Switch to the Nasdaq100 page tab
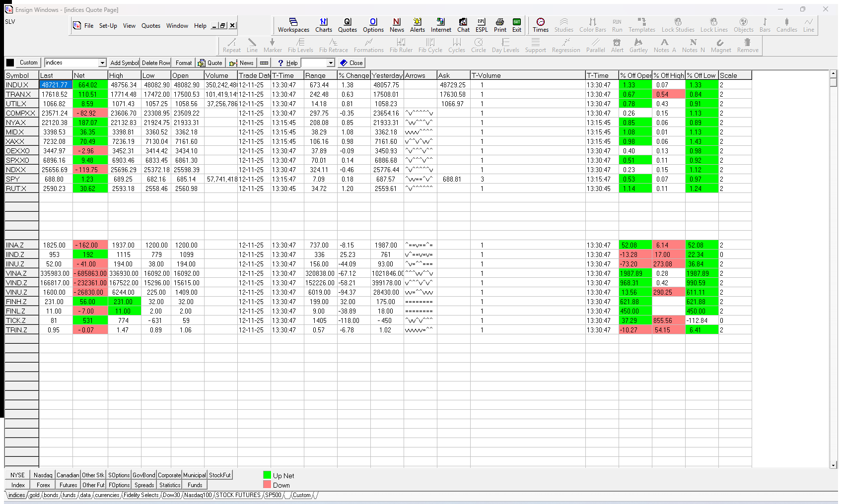 coord(198,495)
